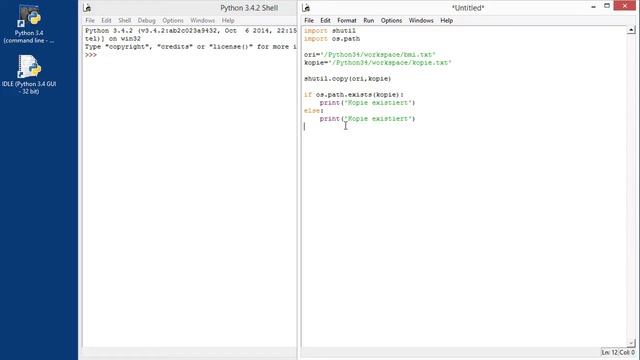Click the print line under else
This screenshot has width=640, height=360.
[x=367, y=119]
